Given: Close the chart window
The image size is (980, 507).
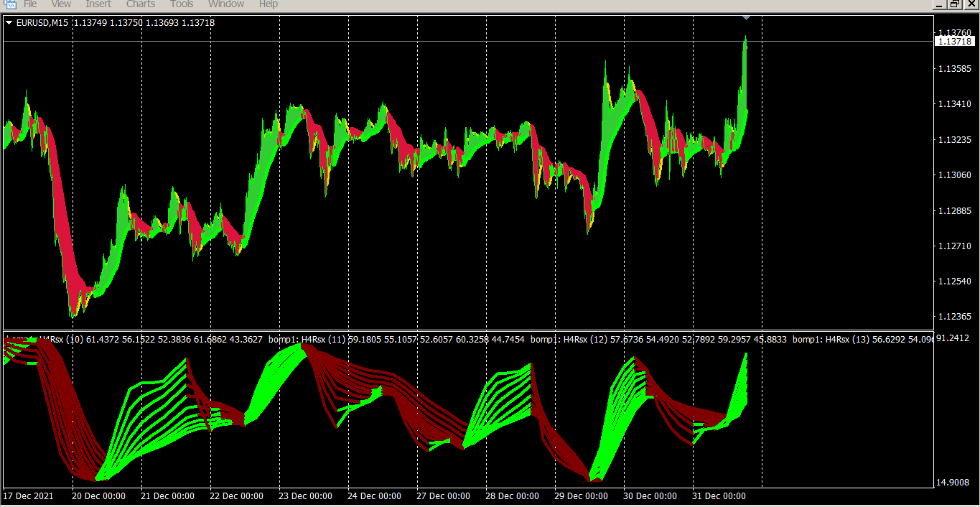Looking at the screenshot, I should pyautogui.click(x=971, y=4).
